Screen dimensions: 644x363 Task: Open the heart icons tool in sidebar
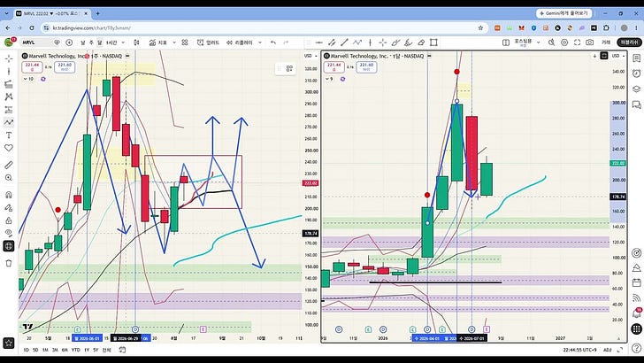pyautogui.click(x=9, y=148)
